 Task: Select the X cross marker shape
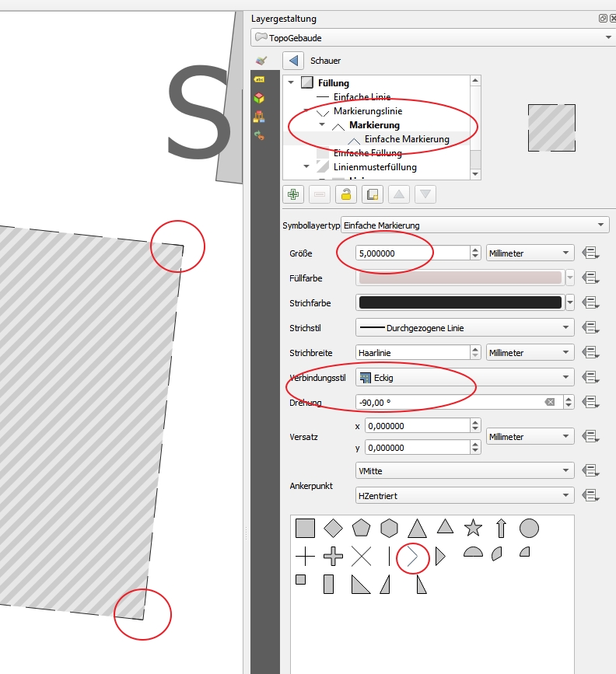coord(361,556)
